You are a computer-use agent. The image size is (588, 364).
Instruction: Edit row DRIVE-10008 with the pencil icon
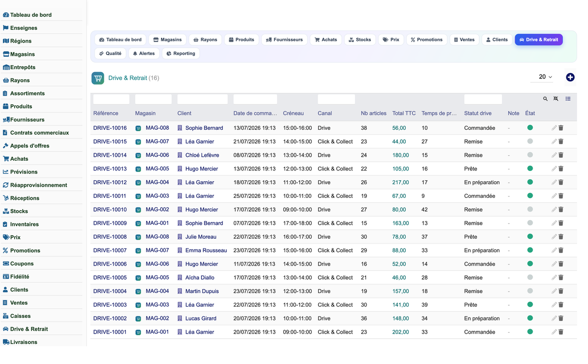[x=554, y=237]
